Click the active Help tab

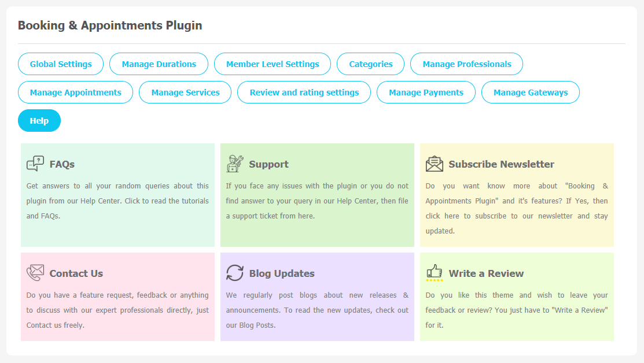(39, 121)
